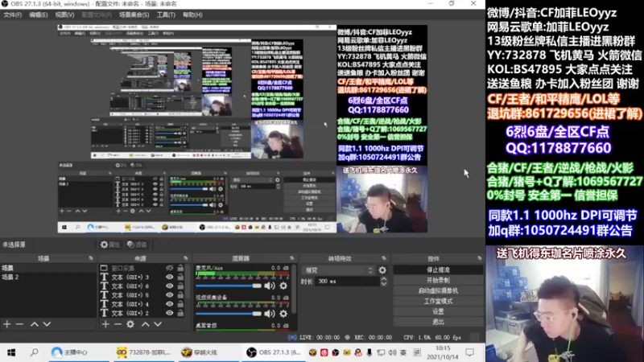Mute the 麦克风/Aux speaker icon
This screenshot has height=362, width=644.
click(270, 286)
